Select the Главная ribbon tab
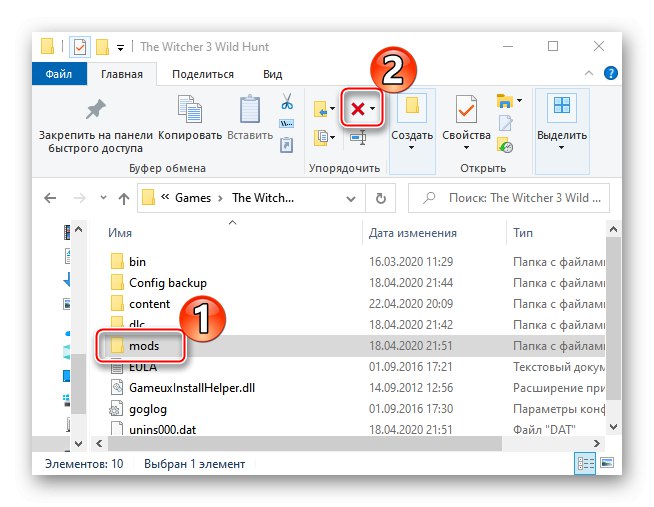This screenshot has width=654, height=507. [122, 74]
